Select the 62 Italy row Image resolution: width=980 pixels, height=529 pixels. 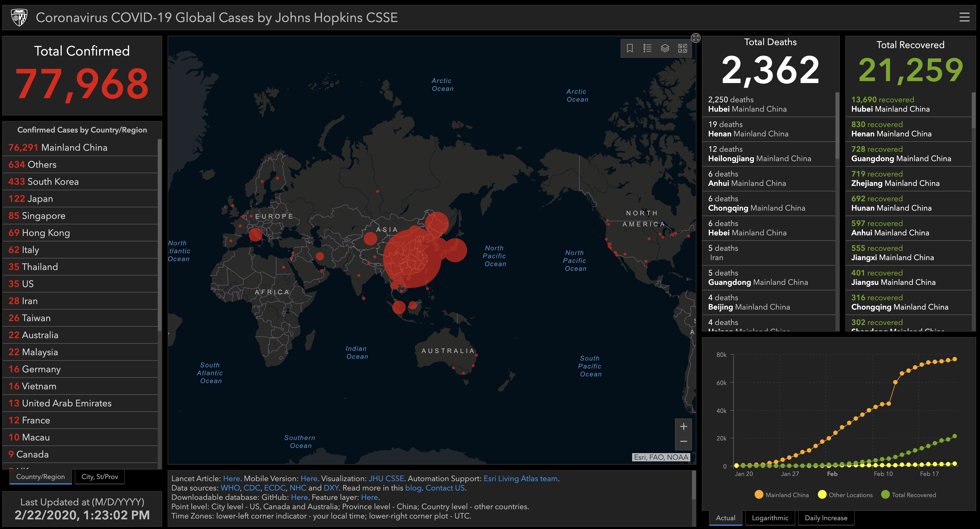tap(80, 250)
